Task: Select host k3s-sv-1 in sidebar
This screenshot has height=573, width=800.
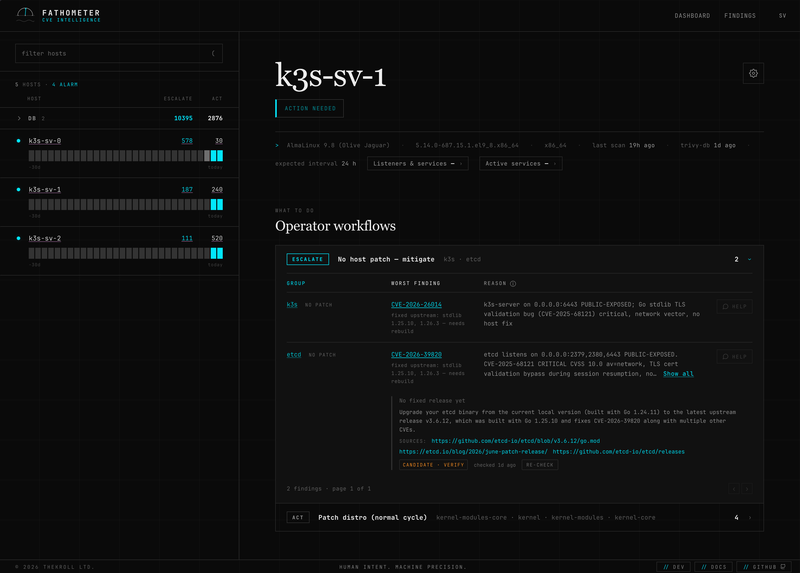Action: click(44, 189)
